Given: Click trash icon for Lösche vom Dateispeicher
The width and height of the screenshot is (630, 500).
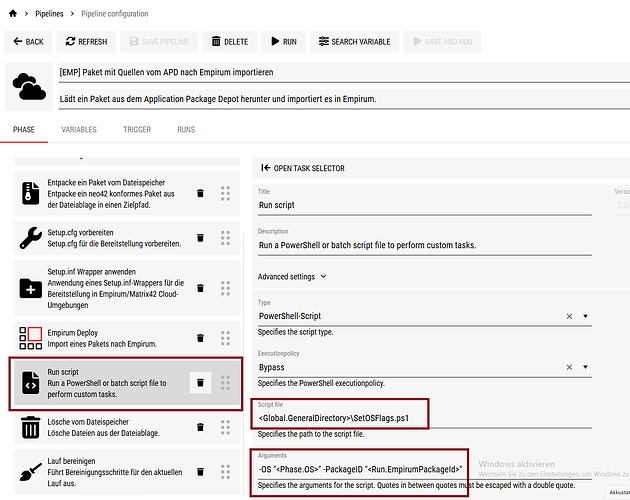Looking at the screenshot, I should click(x=200, y=429).
